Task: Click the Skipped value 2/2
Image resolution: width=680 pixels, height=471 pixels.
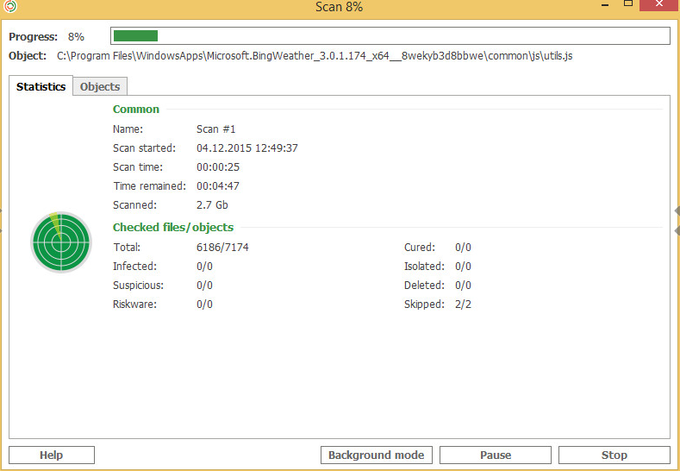Action: 463,304
